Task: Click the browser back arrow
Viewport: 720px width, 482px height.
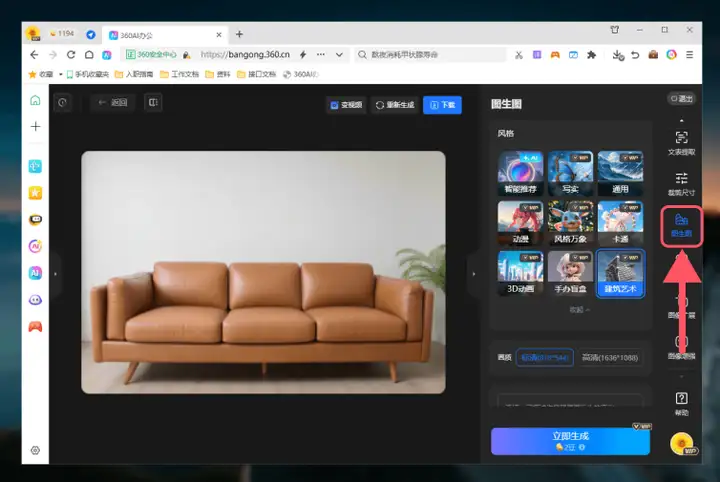Action: click(34, 55)
